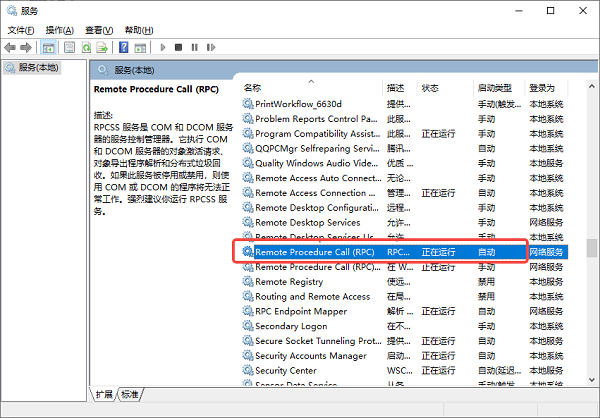Click gear icon beside Remote Registry
The width and height of the screenshot is (600, 418).
coord(248,281)
